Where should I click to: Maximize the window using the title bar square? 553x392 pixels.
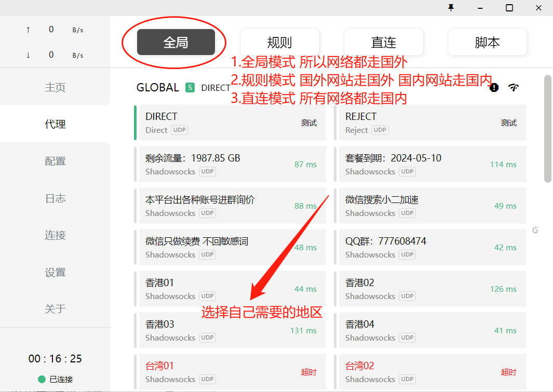click(509, 8)
